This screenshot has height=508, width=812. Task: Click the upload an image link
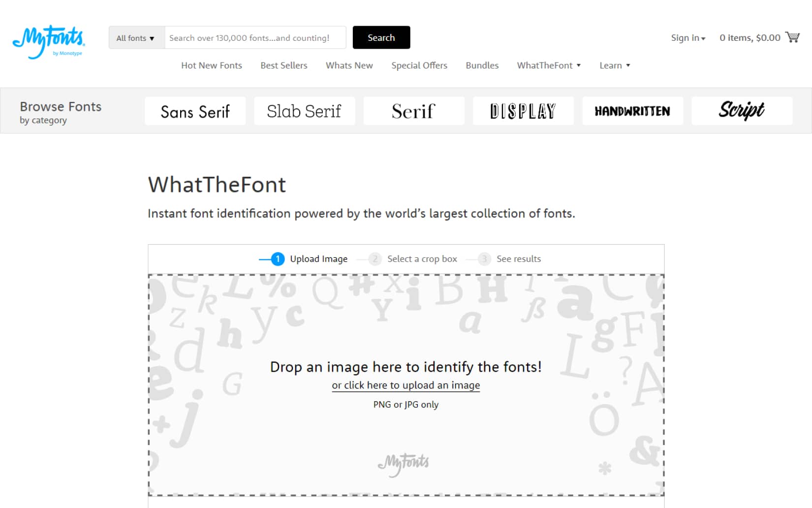point(406,385)
